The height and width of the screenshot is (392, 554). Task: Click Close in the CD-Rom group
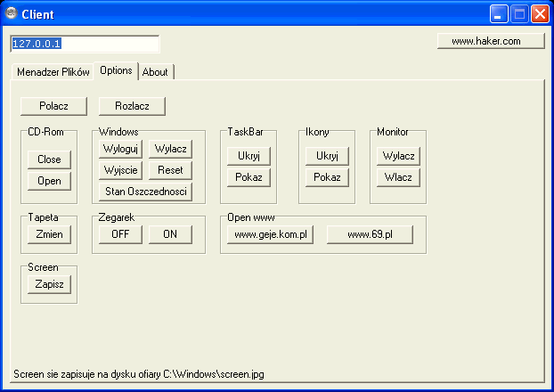click(x=49, y=160)
